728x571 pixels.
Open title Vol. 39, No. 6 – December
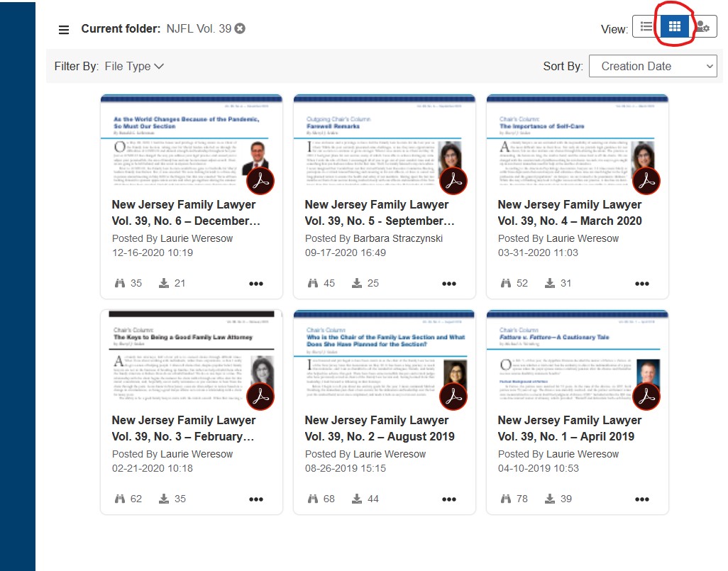tap(186, 213)
